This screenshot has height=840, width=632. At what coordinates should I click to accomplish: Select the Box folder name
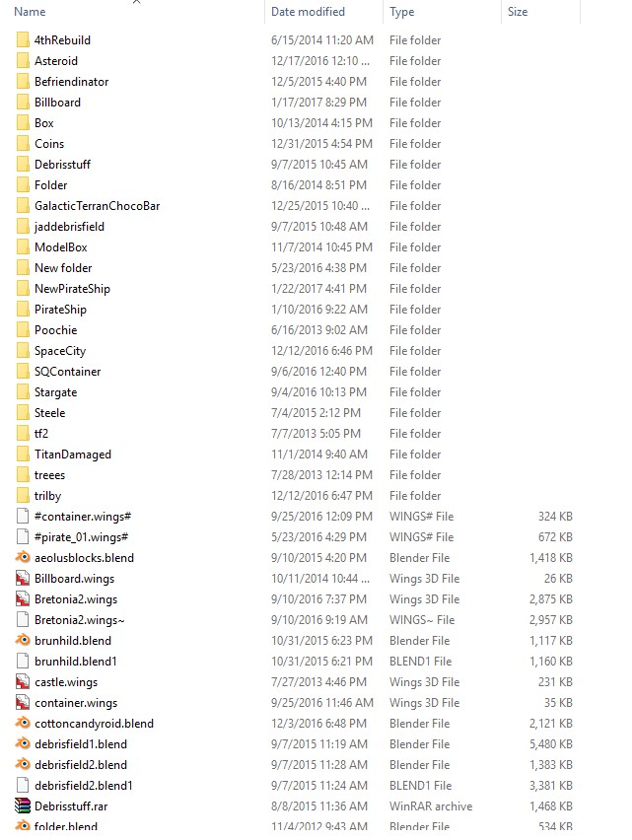pyautogui.click(x=44, y=123)
